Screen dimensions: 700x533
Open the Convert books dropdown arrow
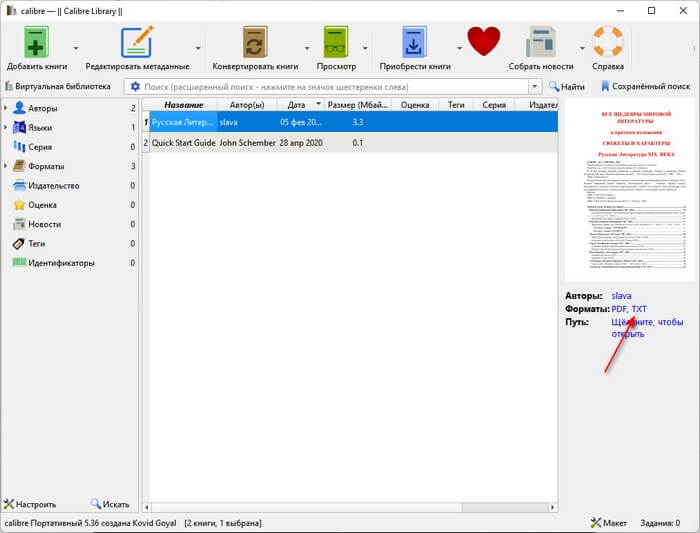pyautogui.click(x=307, y=48)
